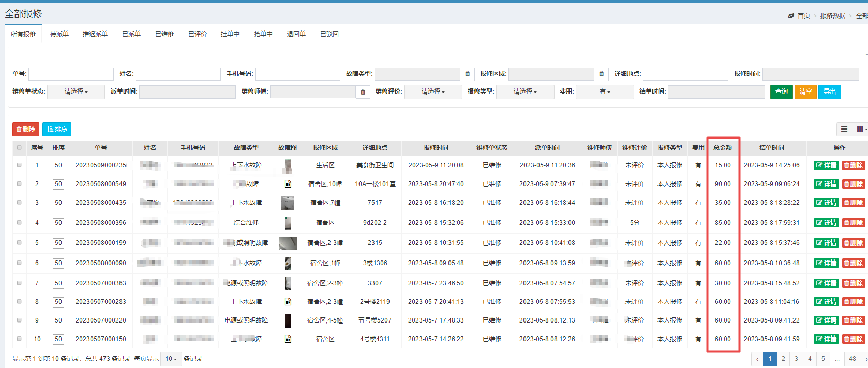
Task: Open the column grid selector icon
Action: coord(861,129)
